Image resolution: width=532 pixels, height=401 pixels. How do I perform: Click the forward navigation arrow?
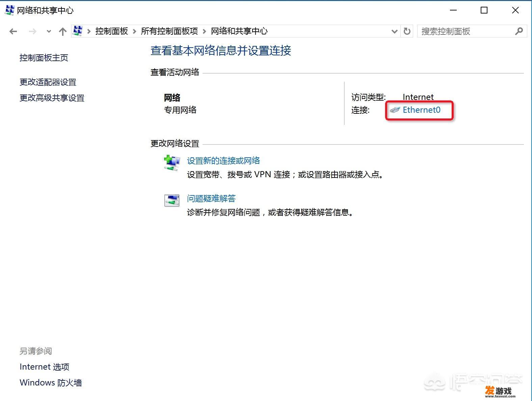pyautogui.click(x=32, y=31)
